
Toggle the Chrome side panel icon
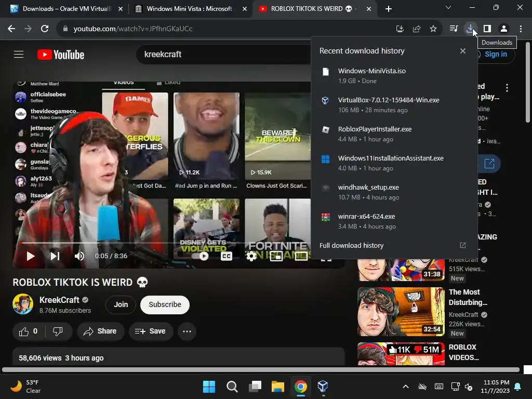tap(487, 29)
